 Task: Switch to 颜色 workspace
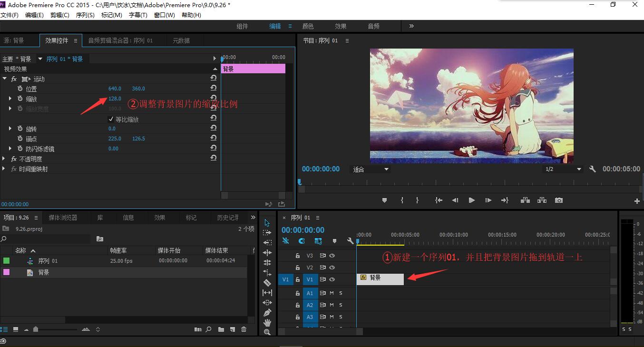(308, 26)
